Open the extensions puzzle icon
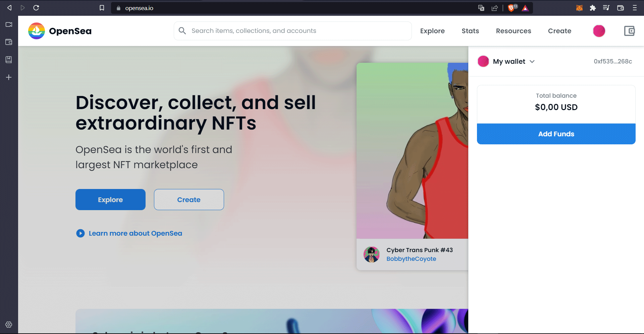 [593, 8]
